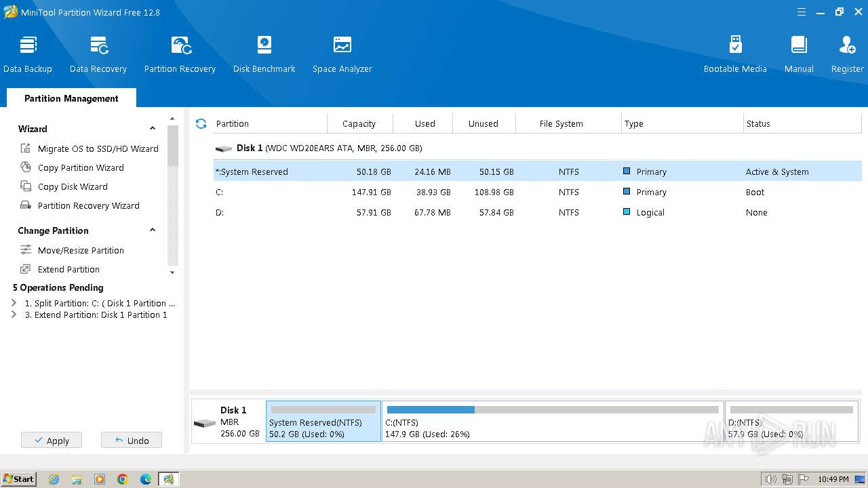The image size is (868, 488).
Task: Collapse the Wizard section
Action: pyautogui.click(x=153, y=129)
